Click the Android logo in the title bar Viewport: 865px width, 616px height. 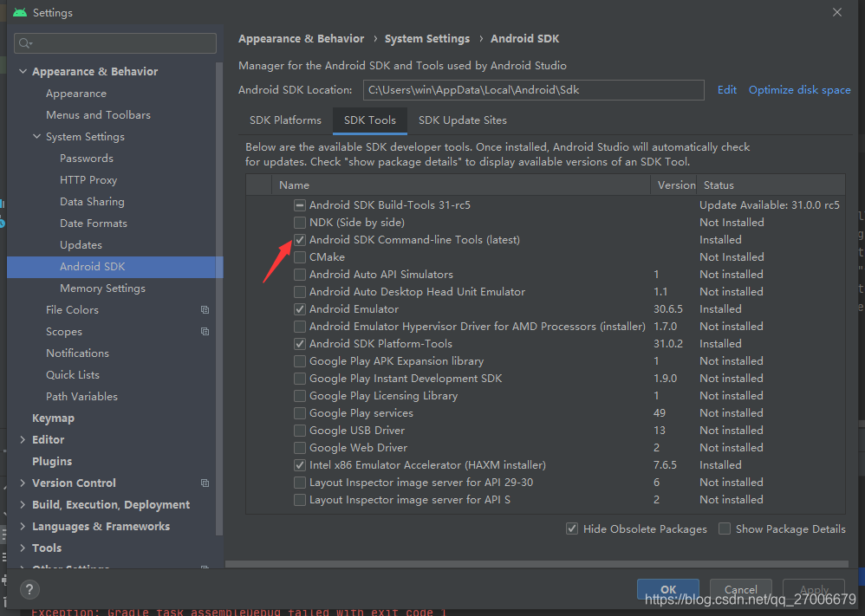pos(20,12)
